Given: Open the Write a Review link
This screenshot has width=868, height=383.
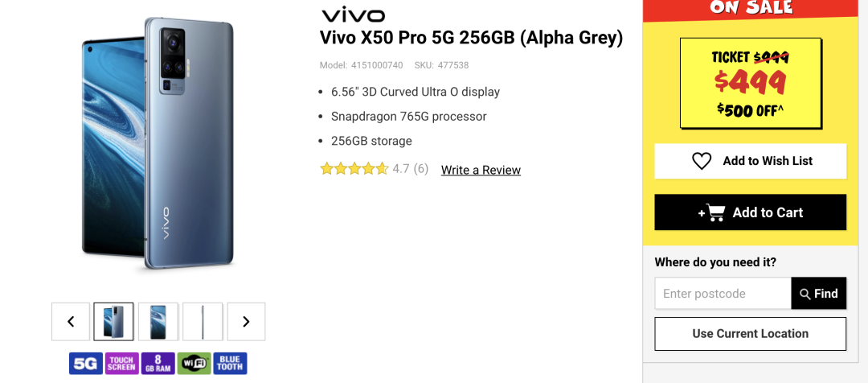Looking at the screenshot, I should pos(481,170).
